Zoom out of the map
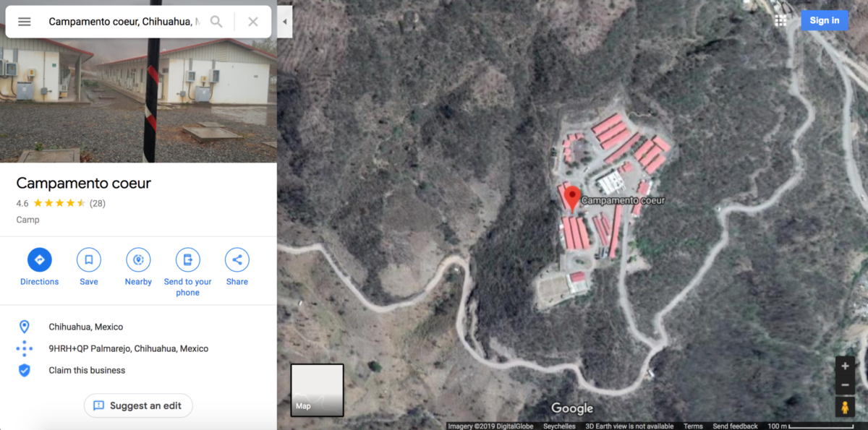The image size is (868, 430). [845, 384]
